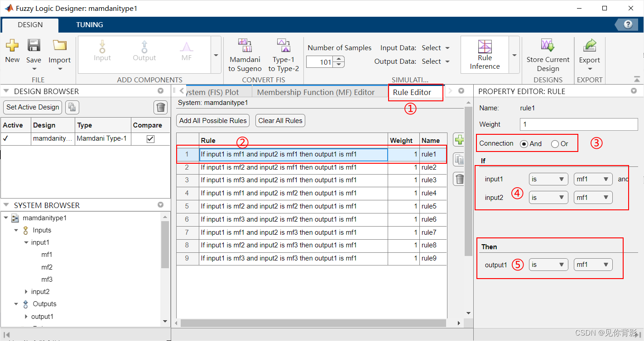Expand the output1 tree node

tap(26, 317)
